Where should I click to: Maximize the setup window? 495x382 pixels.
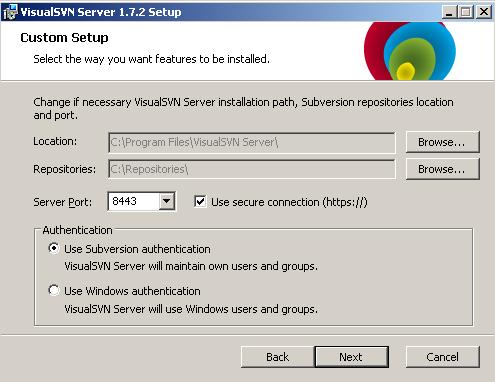466,12
